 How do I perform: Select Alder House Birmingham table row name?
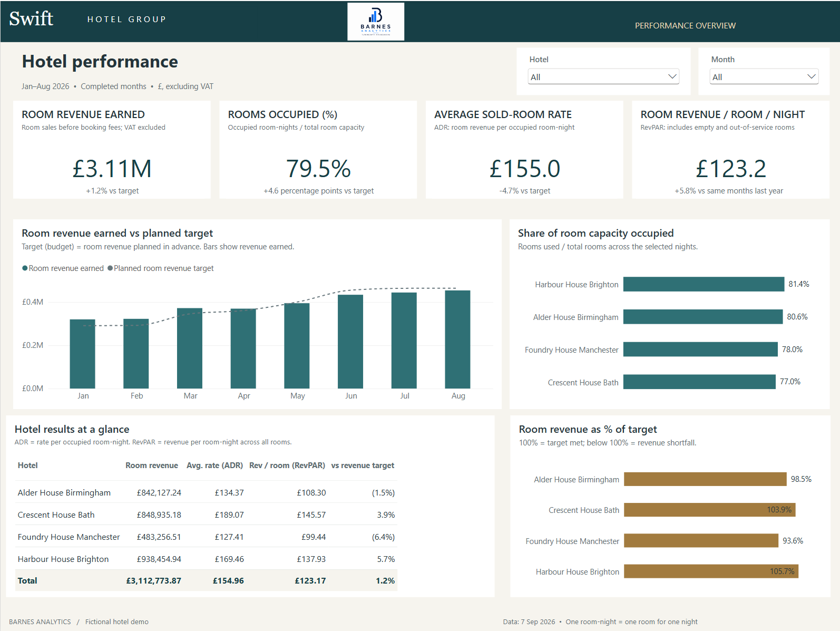pyautogui.click(x=64, y=493)
